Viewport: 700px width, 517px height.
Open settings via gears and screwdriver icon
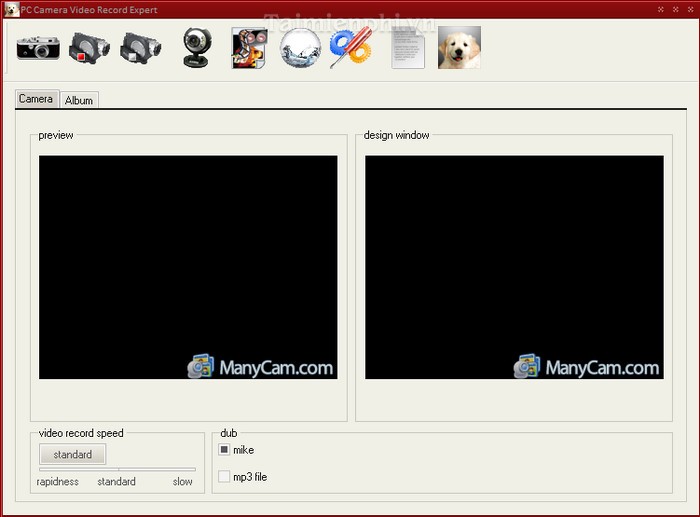351,47
